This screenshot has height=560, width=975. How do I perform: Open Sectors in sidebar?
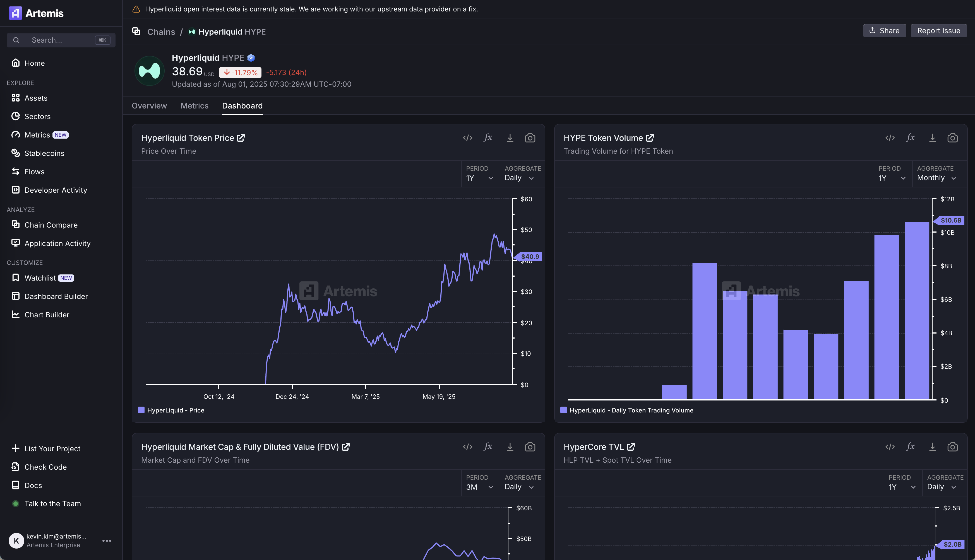coord(61,117)
